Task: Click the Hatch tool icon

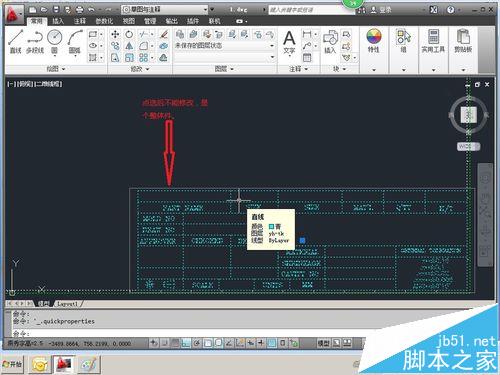Action: (93, 58)
